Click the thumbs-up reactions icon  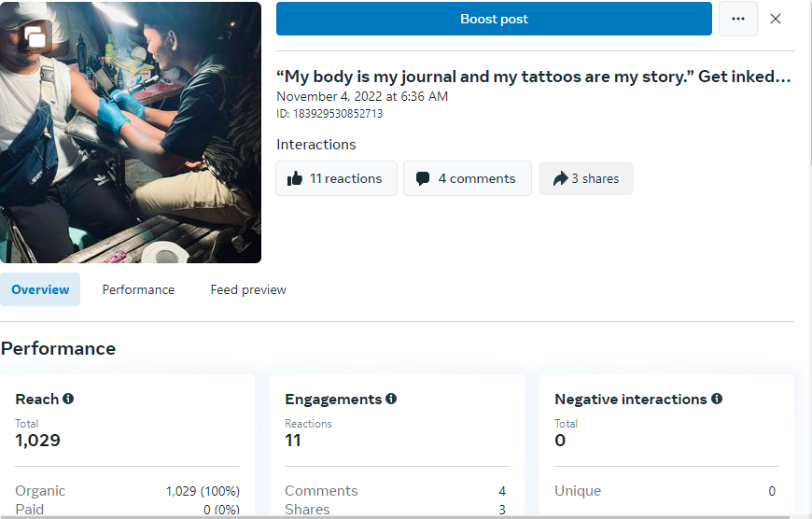pyautogui.click(x=295, y=178)
